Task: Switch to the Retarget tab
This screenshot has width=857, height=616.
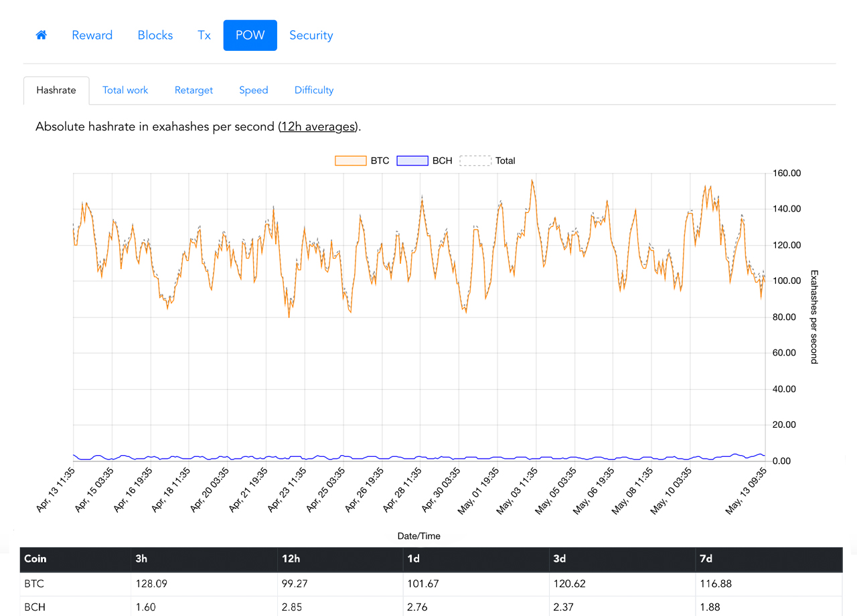Action: (193, 90)
